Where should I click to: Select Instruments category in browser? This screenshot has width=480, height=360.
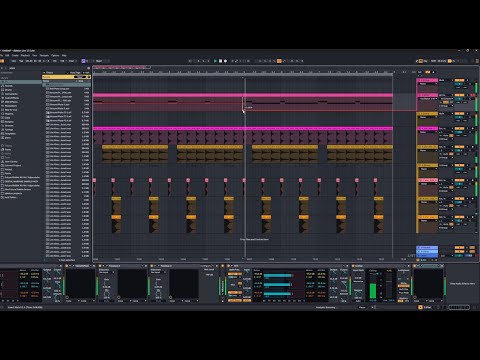pyautogui.click(x=11, y=94)
